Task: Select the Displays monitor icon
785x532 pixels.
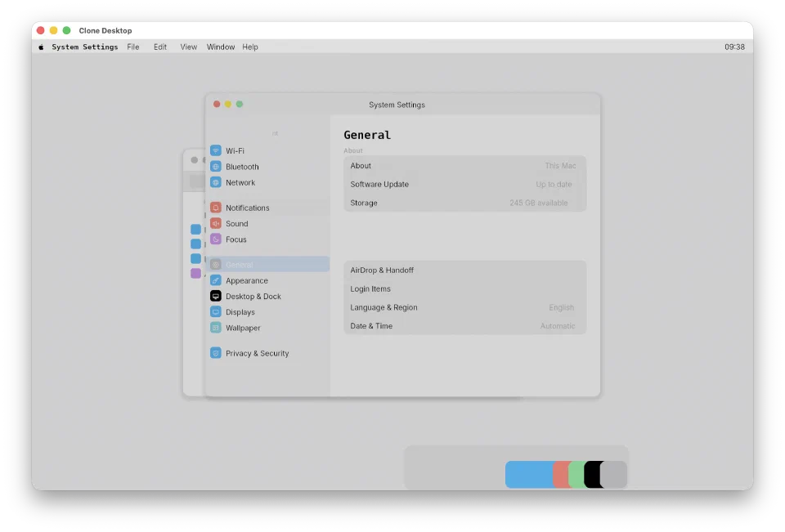Action: pyautogui.click(x=216, y=312)
